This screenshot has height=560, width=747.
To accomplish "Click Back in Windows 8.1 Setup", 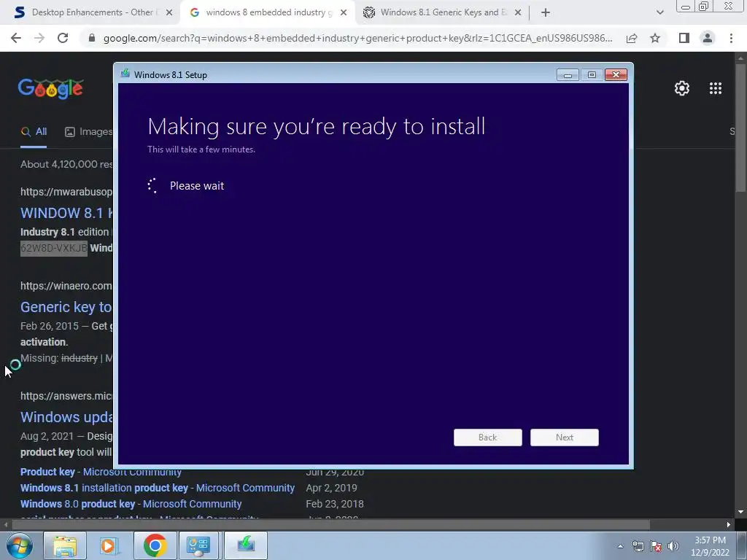I will pos(488,437).
